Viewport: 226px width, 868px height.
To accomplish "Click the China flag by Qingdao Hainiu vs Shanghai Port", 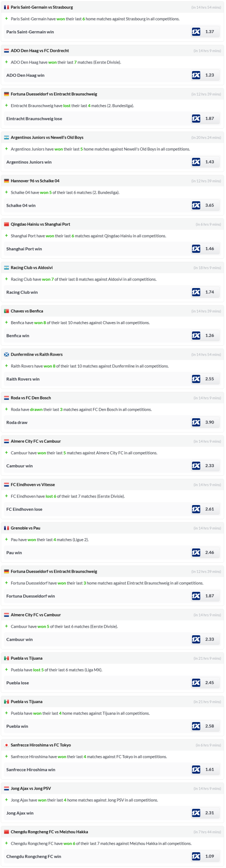I will (x=6, y=225).
